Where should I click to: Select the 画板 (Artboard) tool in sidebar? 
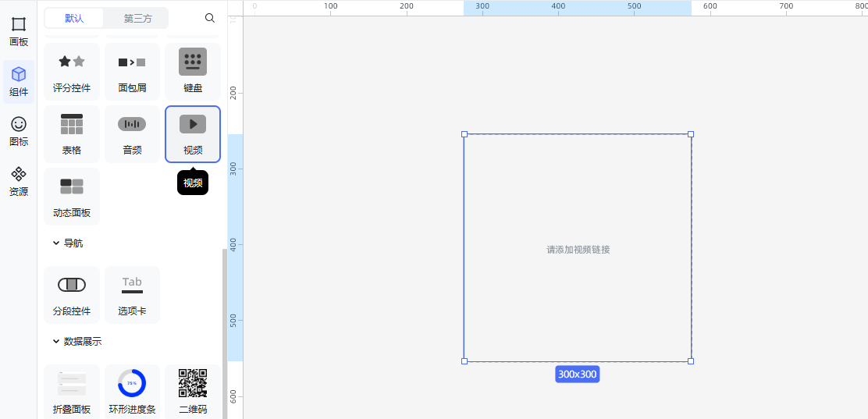click(x=19, y=31)
